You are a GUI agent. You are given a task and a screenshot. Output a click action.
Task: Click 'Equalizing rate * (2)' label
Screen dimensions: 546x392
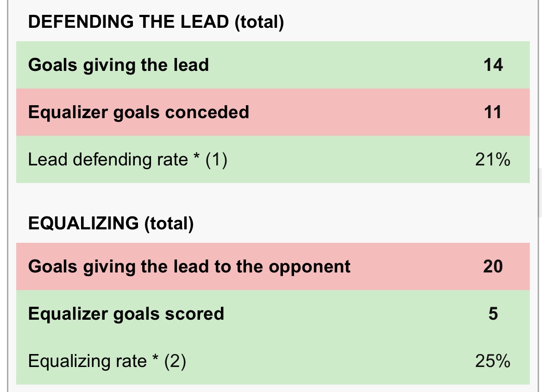point(107,361)
